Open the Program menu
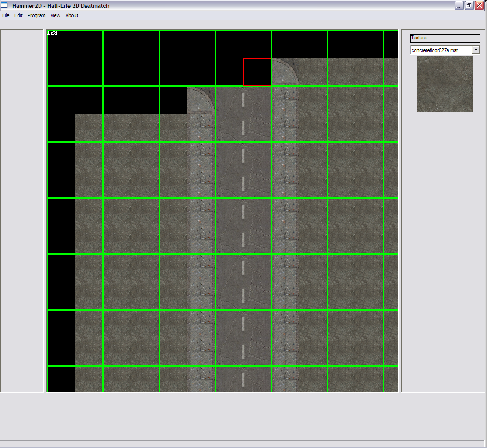Viewport: 487px width, 448px height. [36, 15]
